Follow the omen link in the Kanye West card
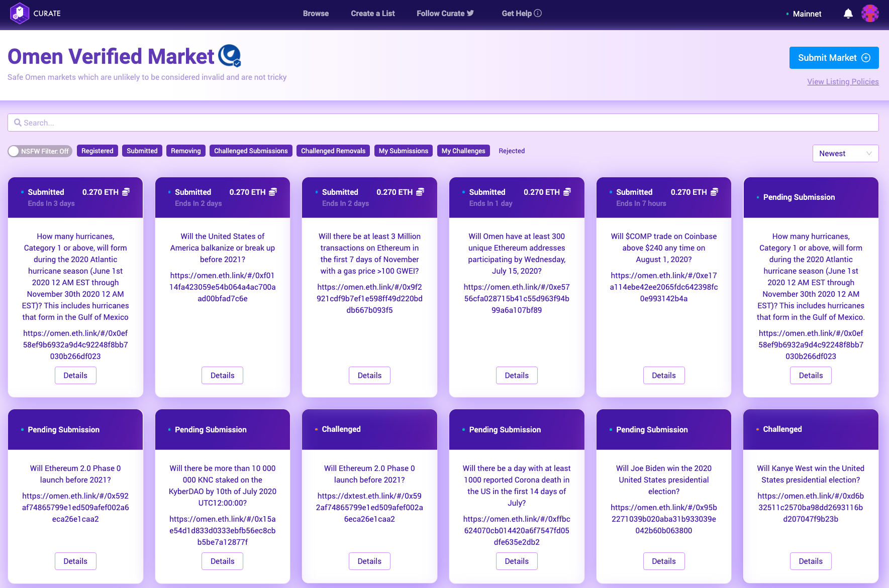The image size is (889, 588). (811, 508)
